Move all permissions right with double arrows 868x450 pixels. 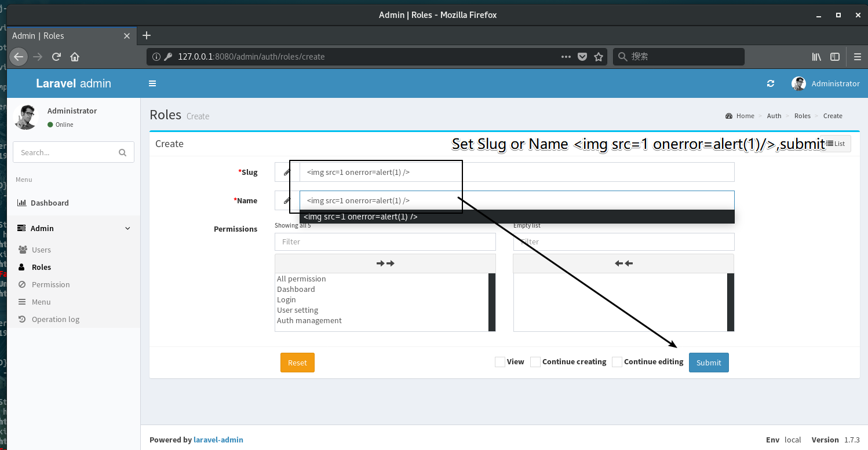pos(385,264)
